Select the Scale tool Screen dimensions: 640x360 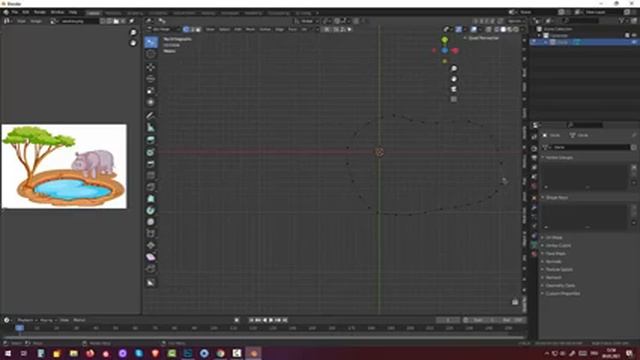pos(151,91)
